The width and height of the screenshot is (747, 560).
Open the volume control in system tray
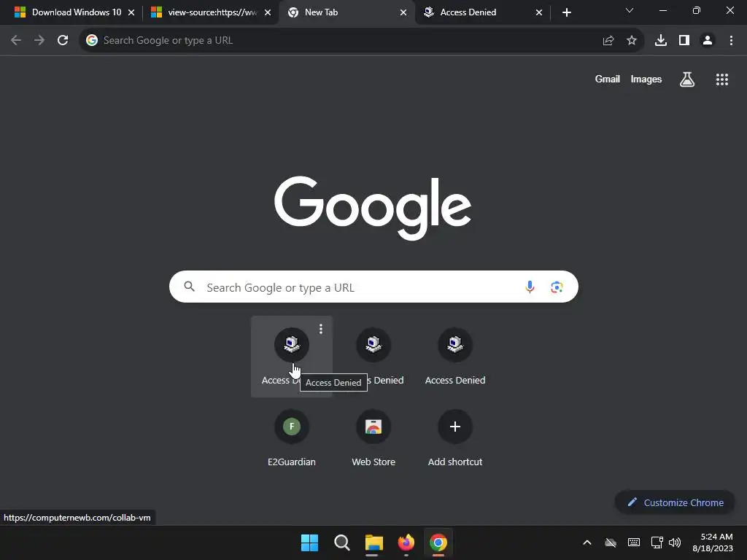(x=675, y=542)
